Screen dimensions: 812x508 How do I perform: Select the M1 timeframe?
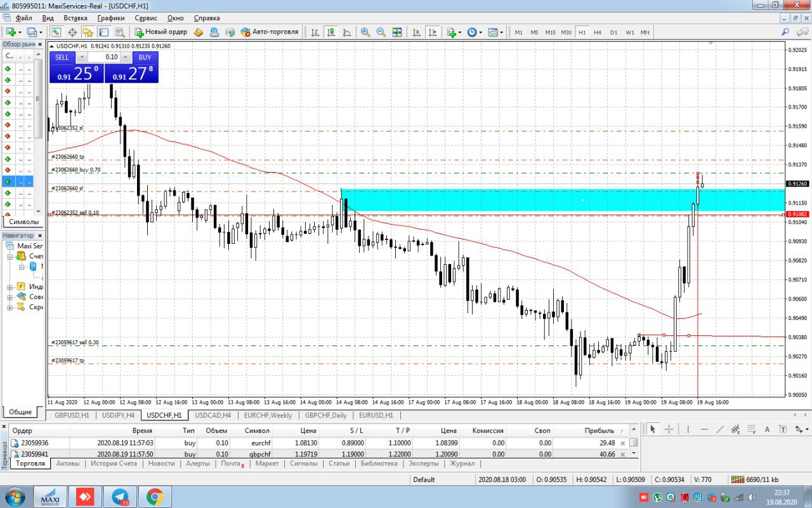[x=518, y=32]
